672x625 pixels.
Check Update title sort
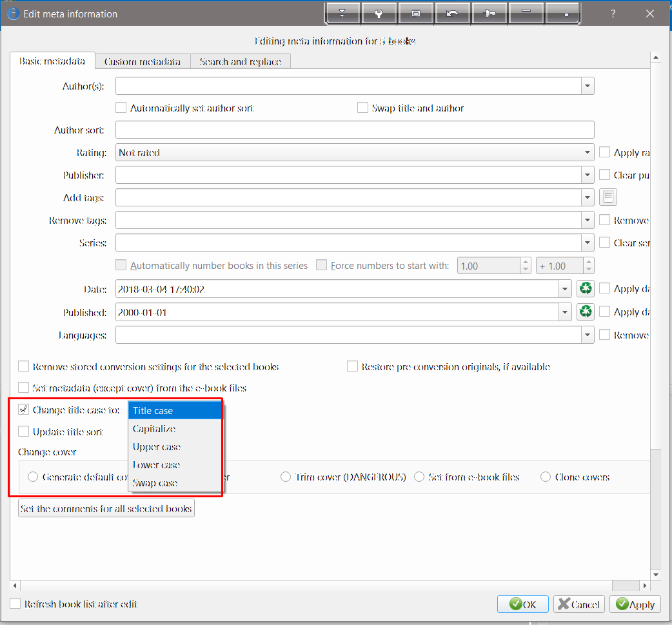(24, 432)
